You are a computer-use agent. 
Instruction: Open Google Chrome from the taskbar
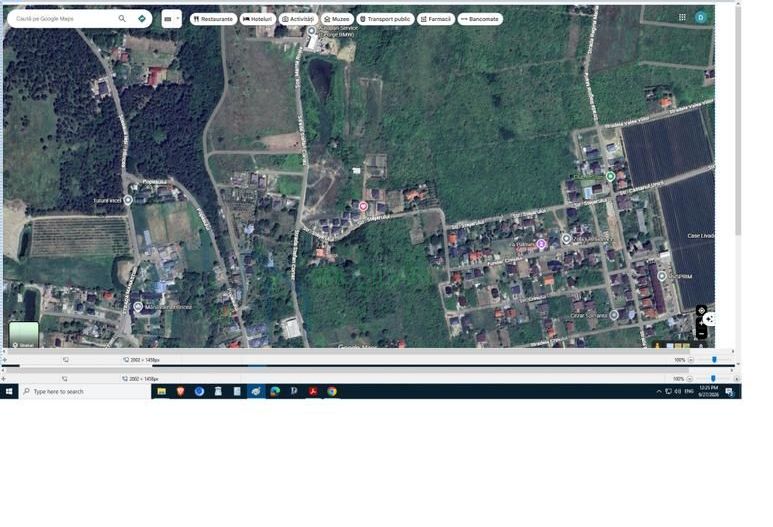point(332,391)
